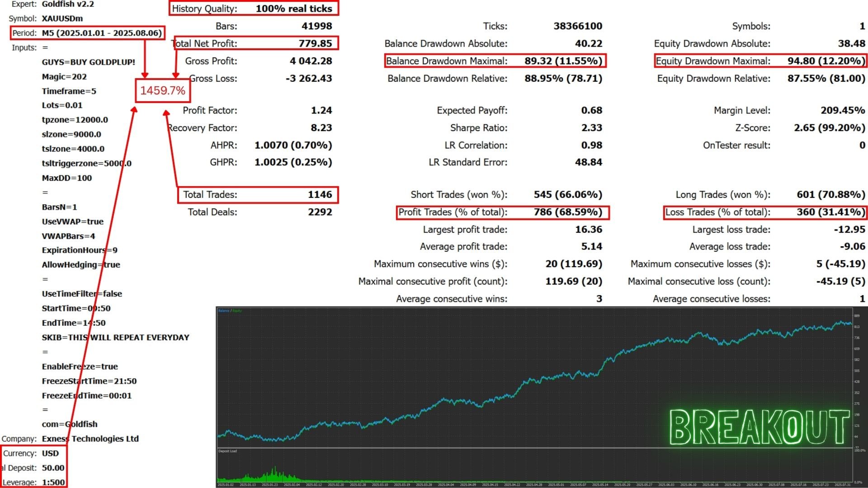Click Largest loss trade value "-12.95"
This screenshot has height=488, width=868.
[849, 230]
